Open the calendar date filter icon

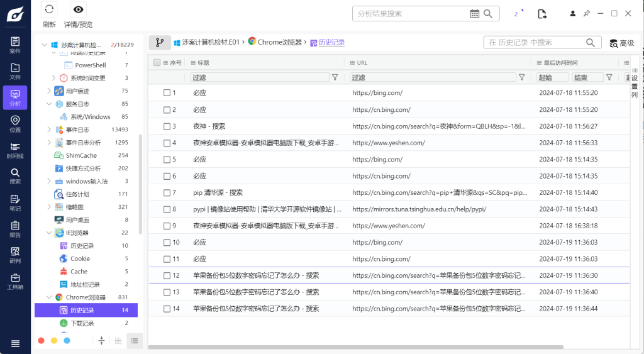pos(474,14)
